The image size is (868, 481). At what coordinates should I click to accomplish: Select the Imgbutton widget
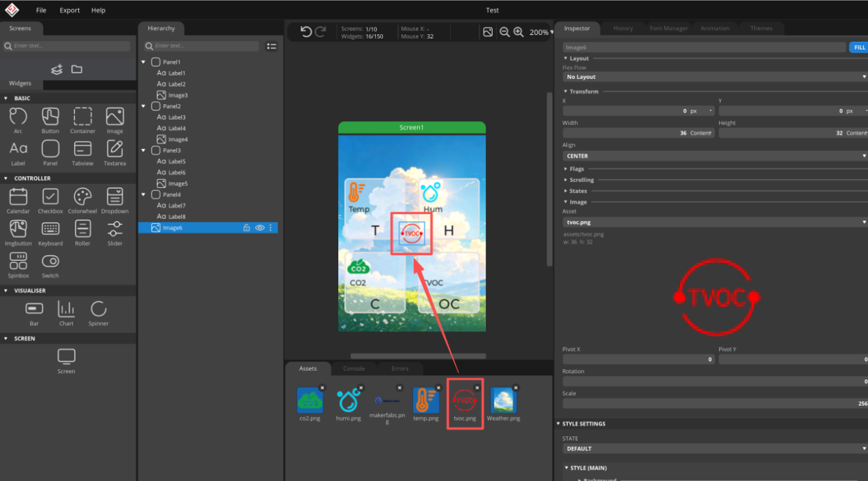tap(18, 233)
